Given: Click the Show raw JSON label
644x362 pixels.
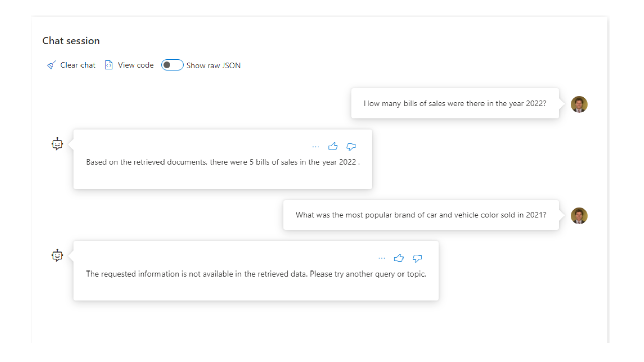Looking at the screenshot, I should [213, 65].
